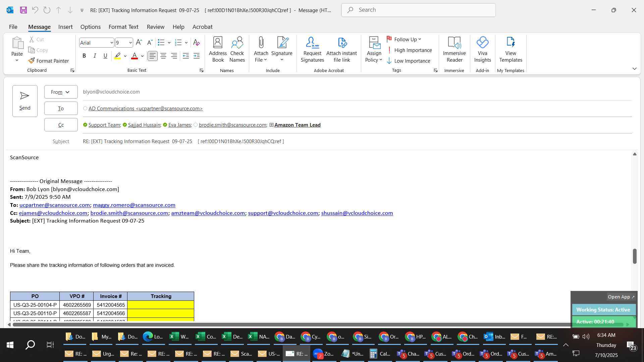The width and height of the screenshot is (644, 362).
Task: Toggle Underline formatting
Action: tap(105, 56)
